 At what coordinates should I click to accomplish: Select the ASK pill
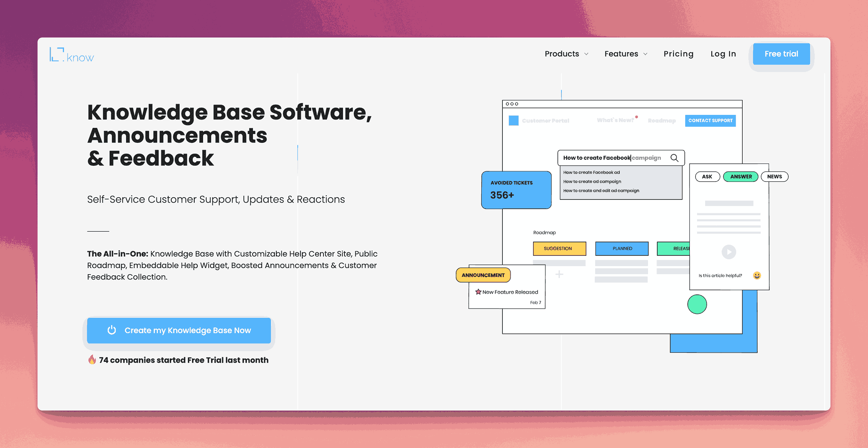pos(707,177)
